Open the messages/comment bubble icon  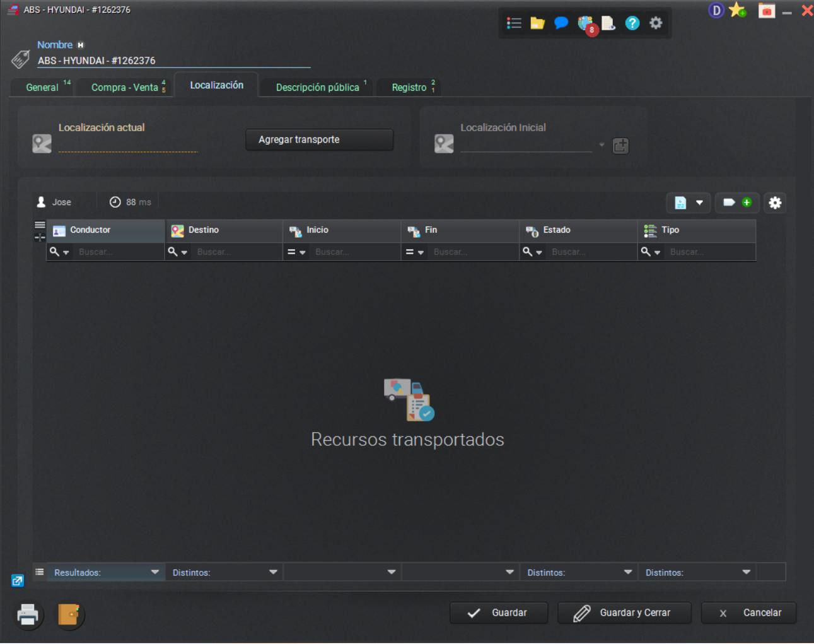click(x=561, y=23)
